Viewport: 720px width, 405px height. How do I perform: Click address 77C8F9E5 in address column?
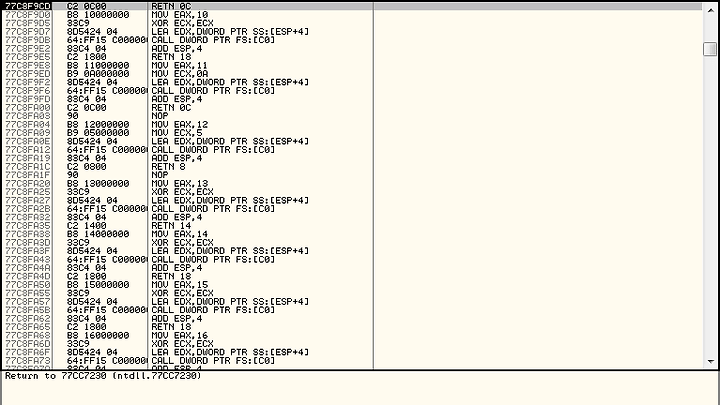click(x=28, y=57)
